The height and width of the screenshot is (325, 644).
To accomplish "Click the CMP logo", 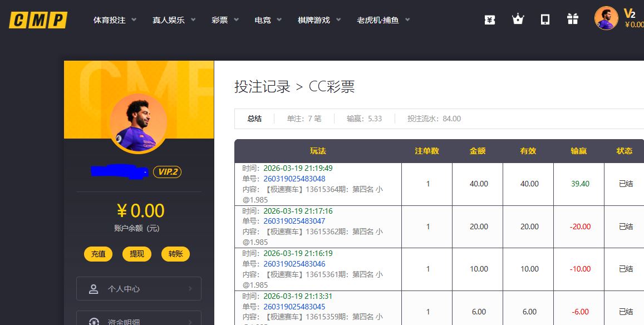I will pyautogui.click(x=38, y=20).
